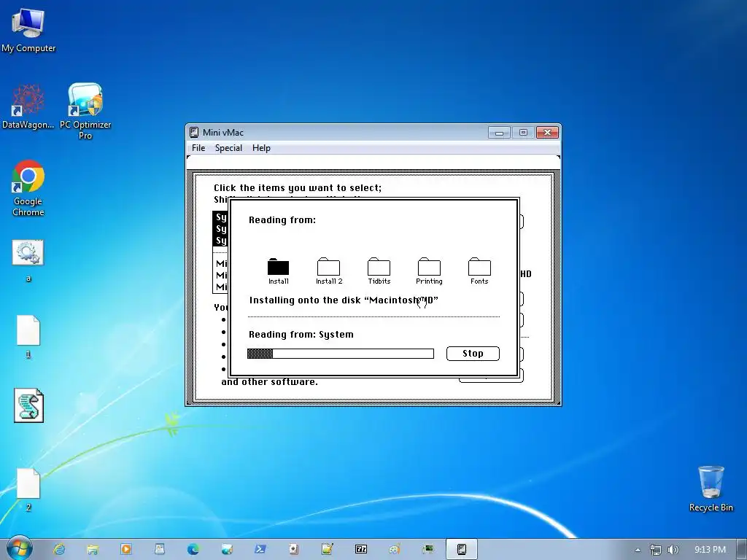Select the script file icon on the desktop
This screenshot has height=560, width=747.
28,405
